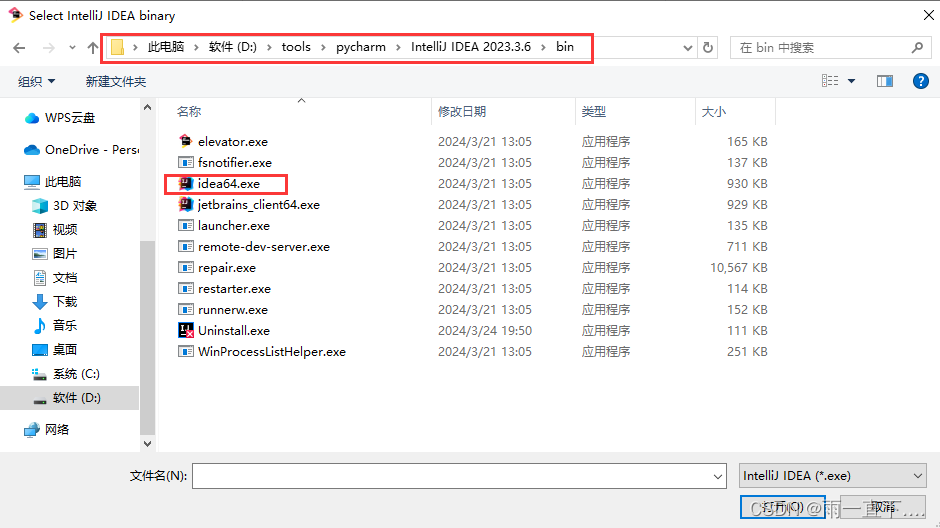
Task: Go forward with the right arrow
Action: (49, 48)
